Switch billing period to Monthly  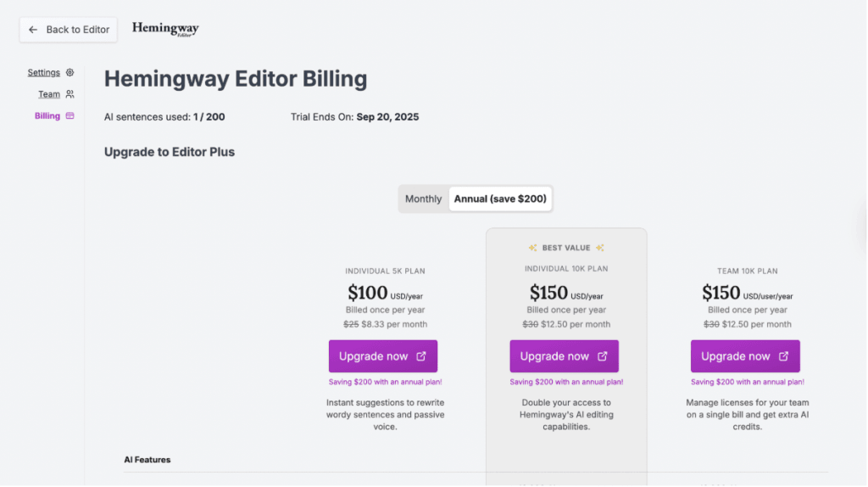pyautogui.click(x=423, y=199)
